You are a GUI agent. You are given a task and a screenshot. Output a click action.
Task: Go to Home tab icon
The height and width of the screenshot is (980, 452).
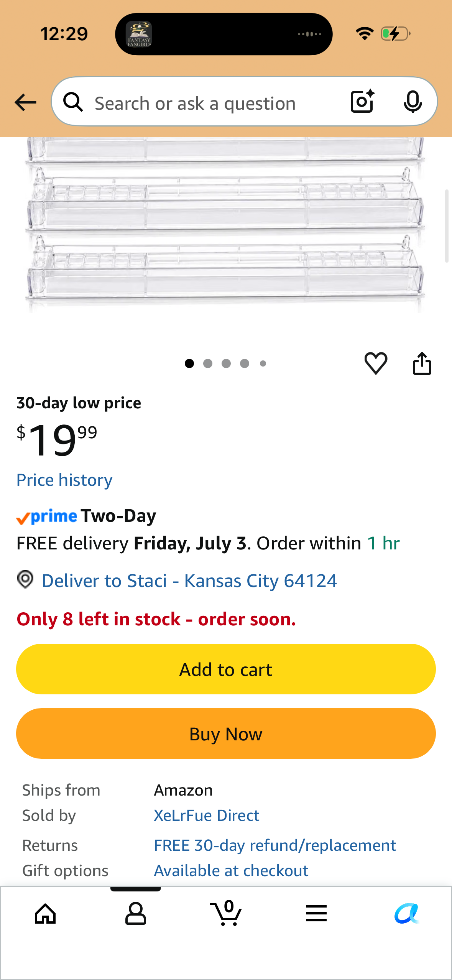point(45,914)
